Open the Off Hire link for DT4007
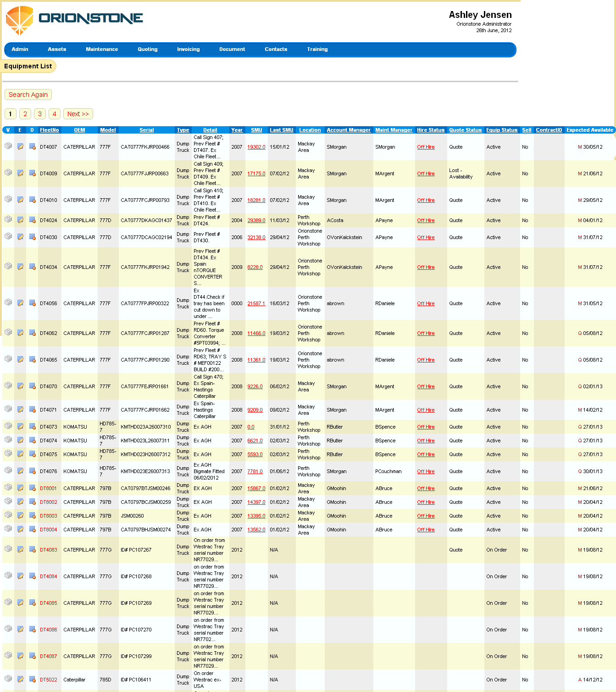The width and height of the screenshot is (616, 692). tap(426, 147)
